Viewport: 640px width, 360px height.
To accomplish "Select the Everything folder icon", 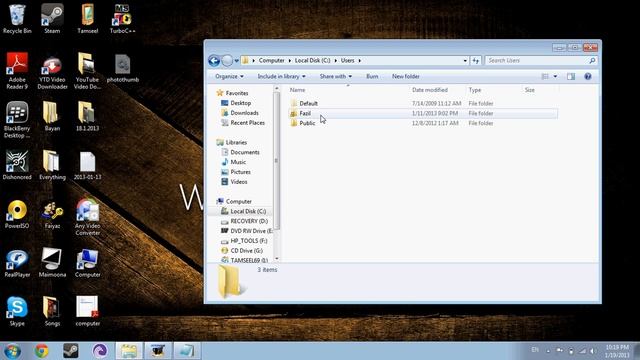I will 52,165.
